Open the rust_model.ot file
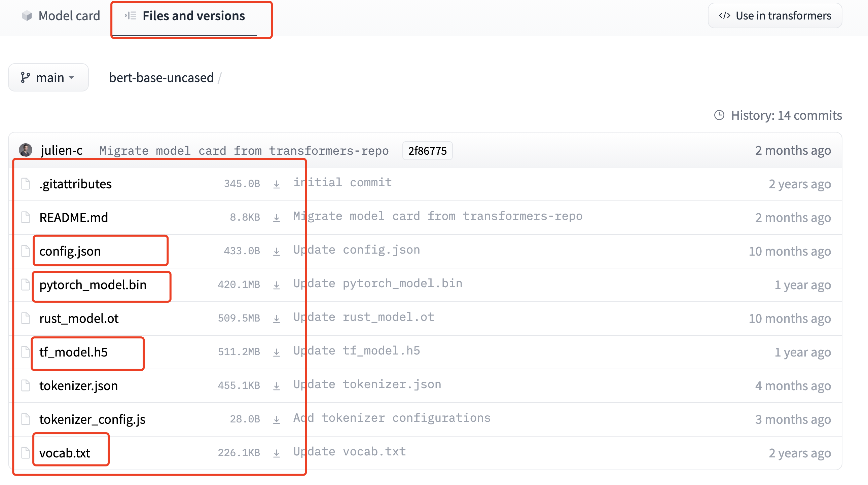 (x=79, y=318)
